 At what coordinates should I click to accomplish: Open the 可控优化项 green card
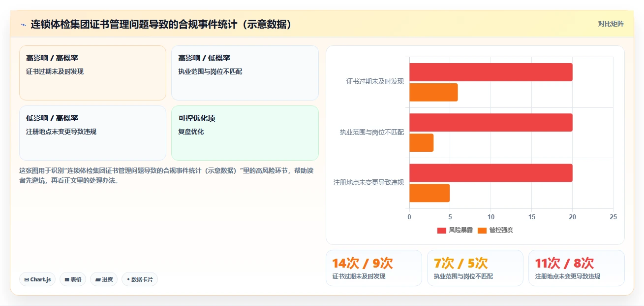245,133
